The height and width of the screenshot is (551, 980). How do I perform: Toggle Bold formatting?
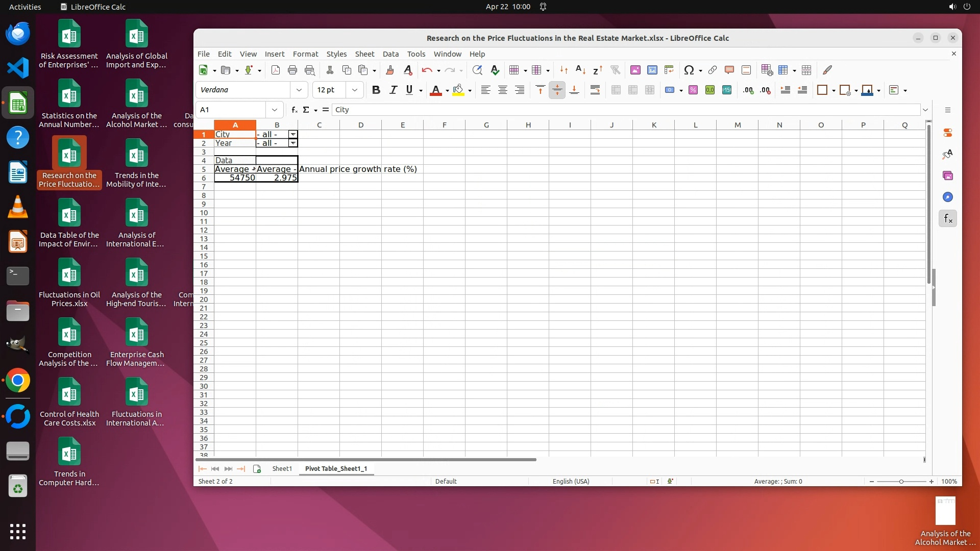(376, 90)
